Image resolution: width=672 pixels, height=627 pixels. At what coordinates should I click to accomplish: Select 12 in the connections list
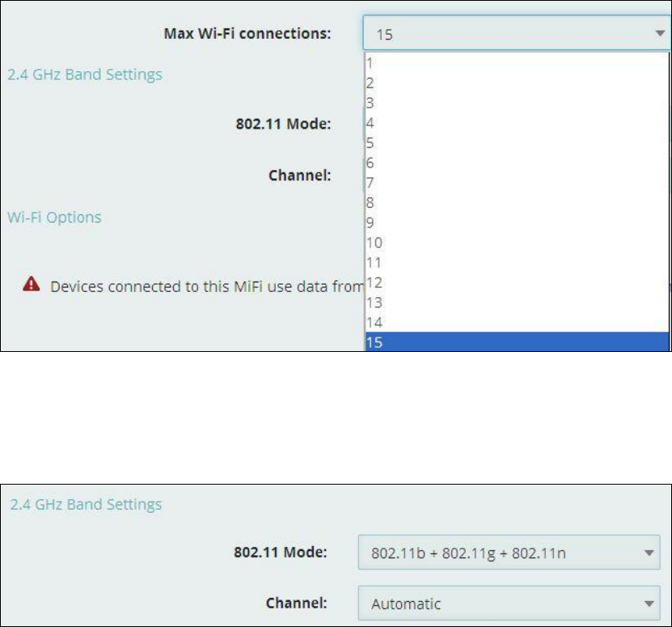[517, 282]
